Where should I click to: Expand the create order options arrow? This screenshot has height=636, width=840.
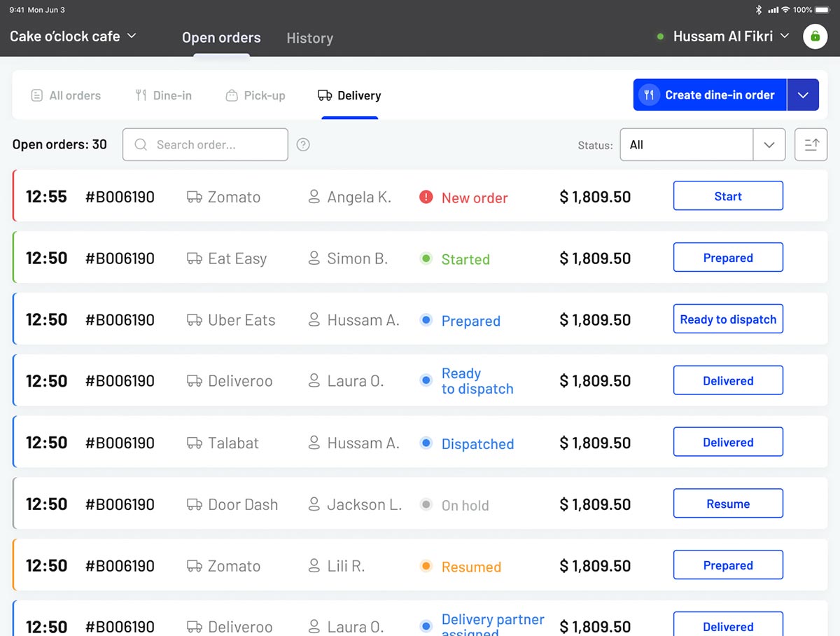[803, 95]
